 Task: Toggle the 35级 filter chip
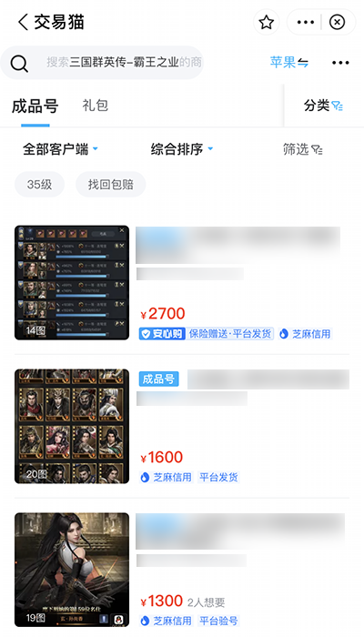39,185
